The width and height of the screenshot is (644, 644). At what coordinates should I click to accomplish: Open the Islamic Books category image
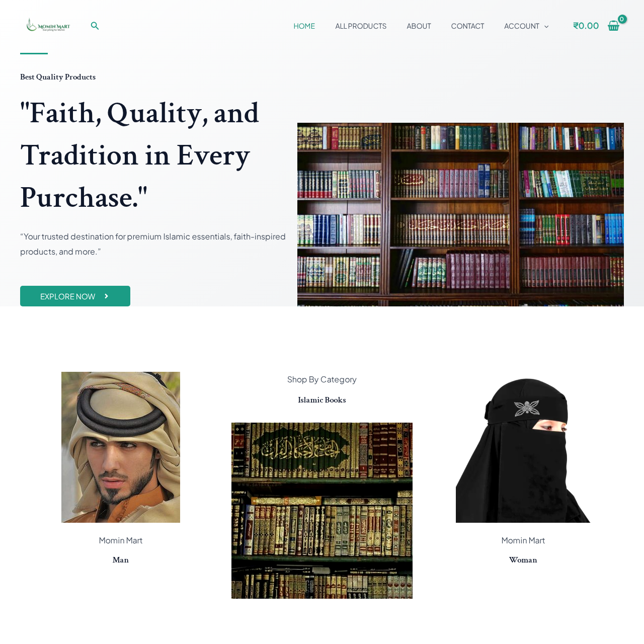coord(322,511)
